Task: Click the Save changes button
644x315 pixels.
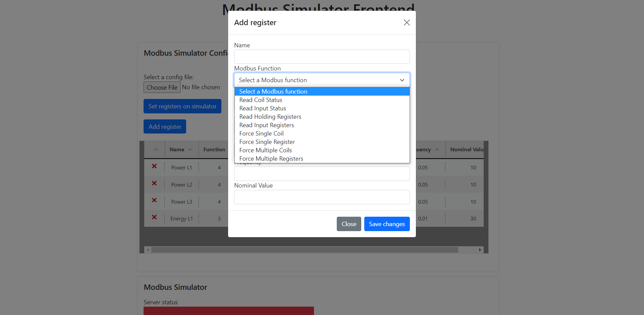Action: [x=387, y=224]
